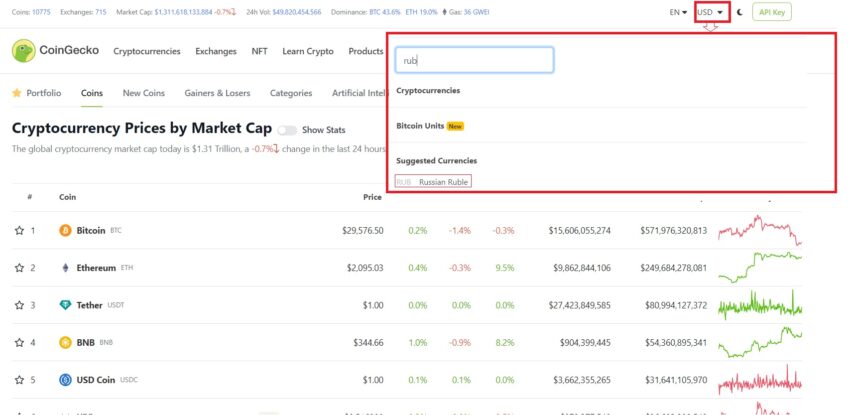Toggle dark mode moon icon

coord(739,12)
